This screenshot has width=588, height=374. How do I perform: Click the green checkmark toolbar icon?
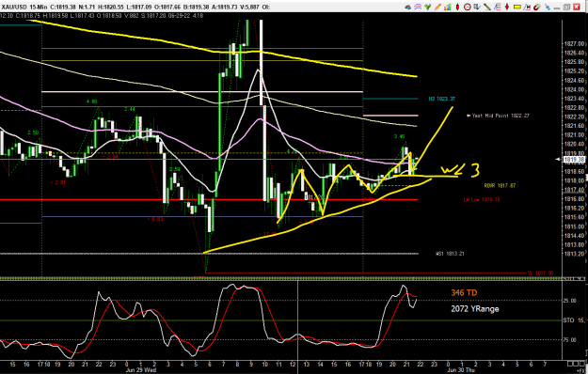point(427,7)
